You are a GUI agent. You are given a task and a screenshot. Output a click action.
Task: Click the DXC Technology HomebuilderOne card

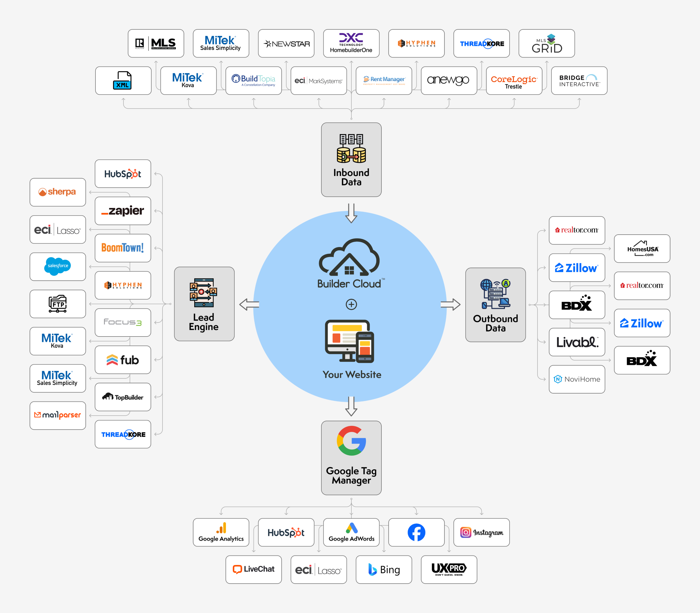351,44
